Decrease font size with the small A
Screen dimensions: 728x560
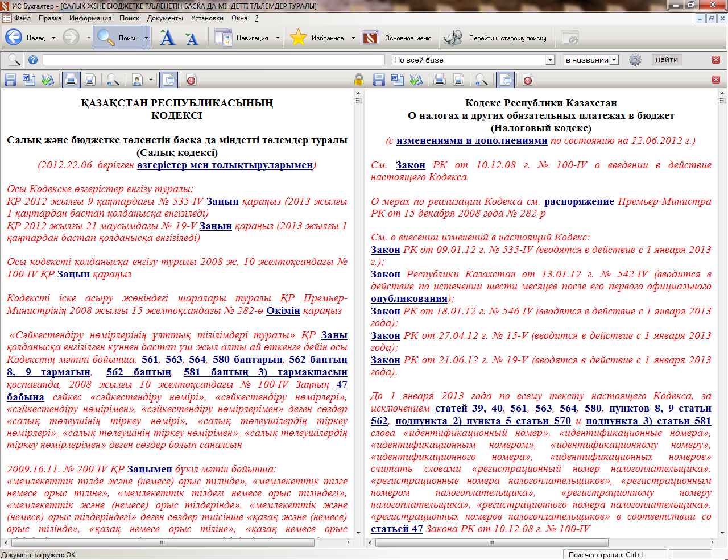(192, 38)
